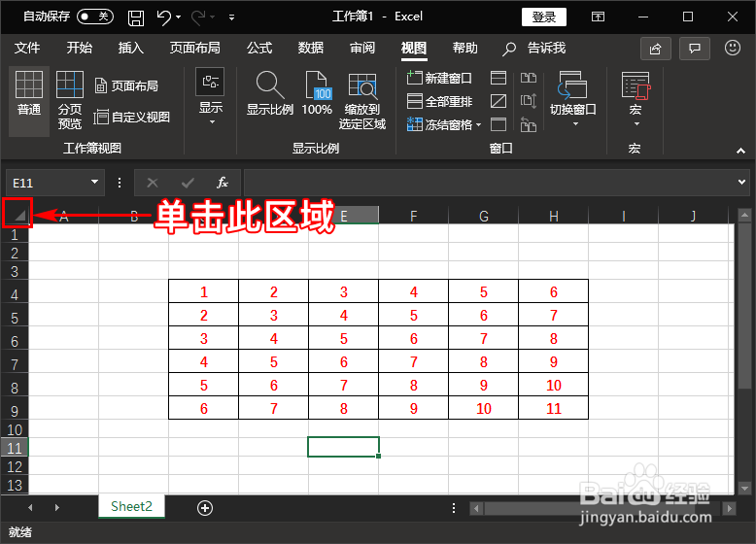Click the Hide window icon
The height and width of the screenshot is (544, 756).
(x=498, y=101)
